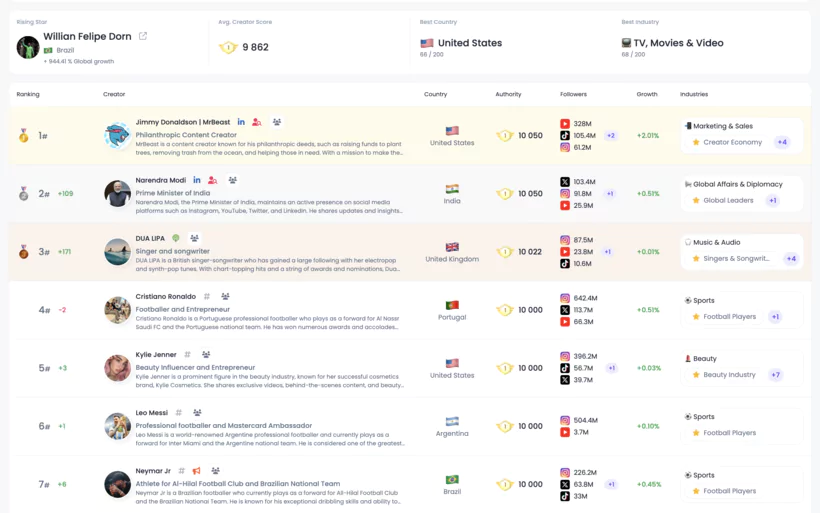Click the authority badge beside Dua Lipa's 10 022

click(x=505, y=252)
